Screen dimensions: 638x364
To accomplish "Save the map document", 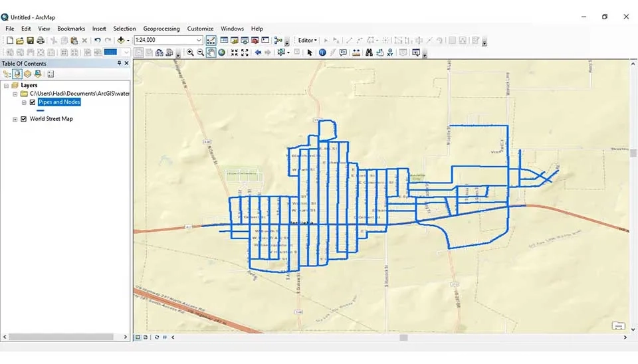I will pyautogui.click(x=30, y=41).
